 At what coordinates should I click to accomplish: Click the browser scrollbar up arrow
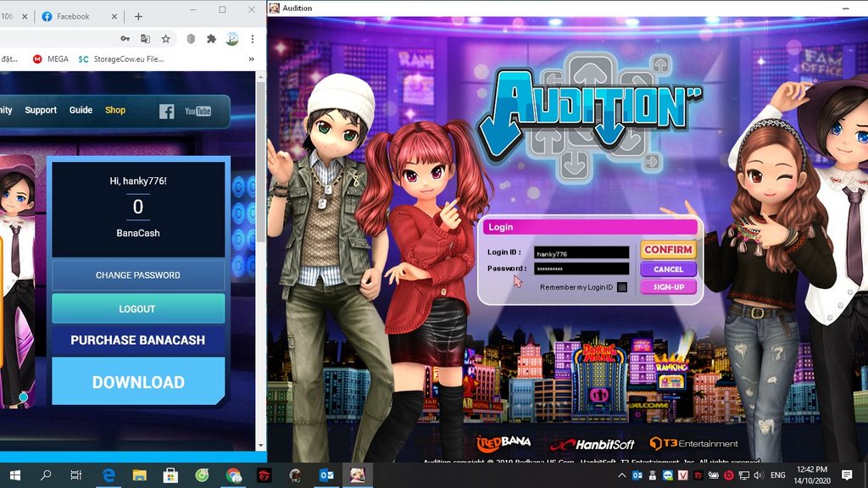coord(261,77)
